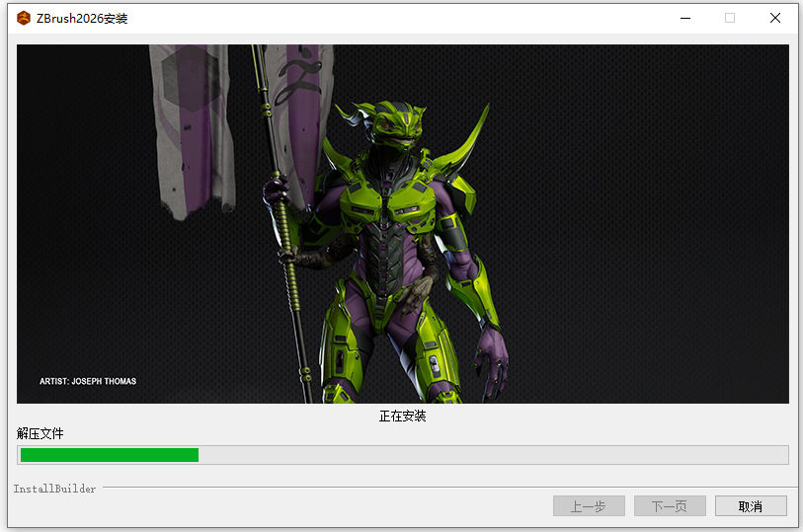Minimize the ZBrush2026 installer window
803x532 pixels.
[683, 18]
